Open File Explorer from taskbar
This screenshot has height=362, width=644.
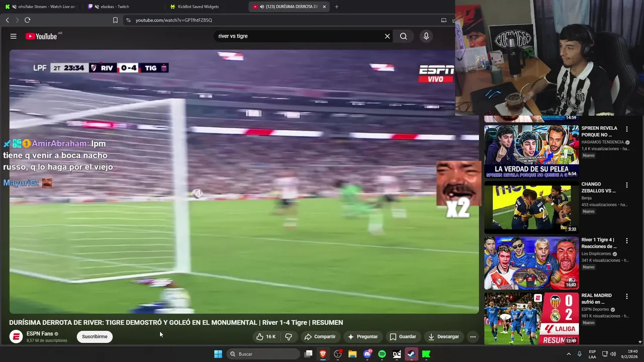pyautogui.click(x=352, y=354)
